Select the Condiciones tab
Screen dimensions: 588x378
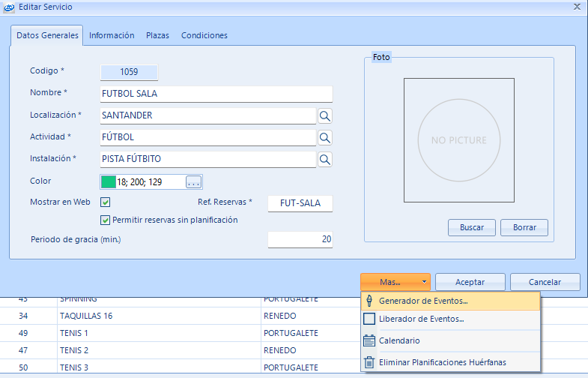204,35
